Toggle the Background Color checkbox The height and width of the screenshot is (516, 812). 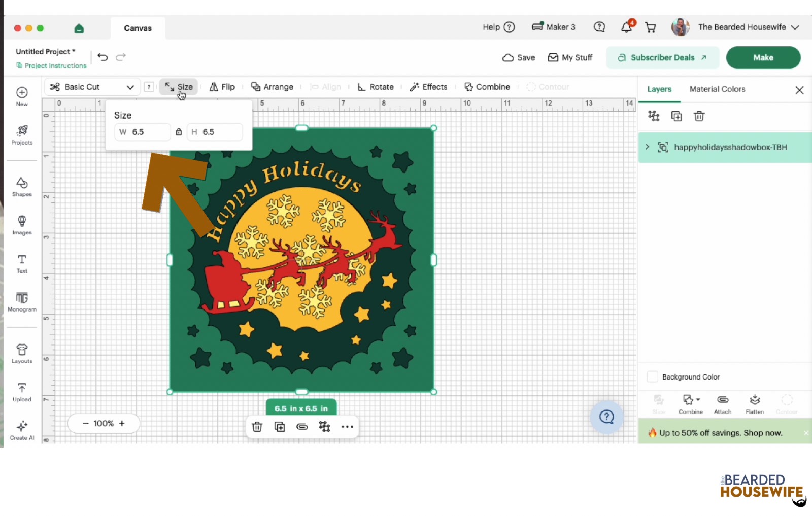click(x=653, y=376)
